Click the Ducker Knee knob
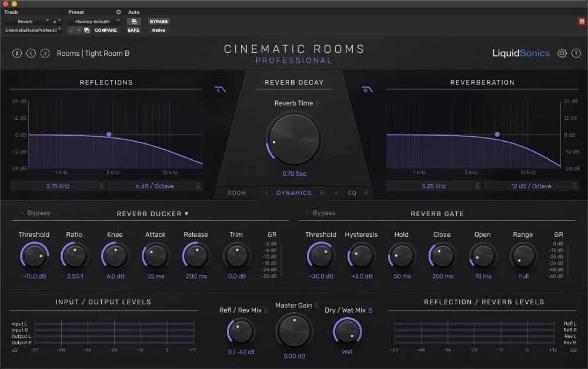Viewport: 588px width, 369px height. tap(115, 256)
